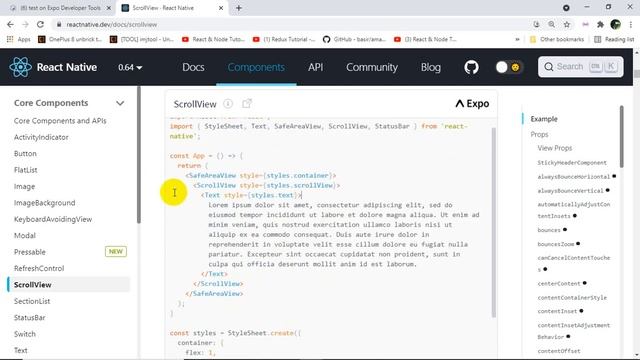
Task: Go forward with browser forward arrow
Action: pyautogui.click(x=25, y=24)
